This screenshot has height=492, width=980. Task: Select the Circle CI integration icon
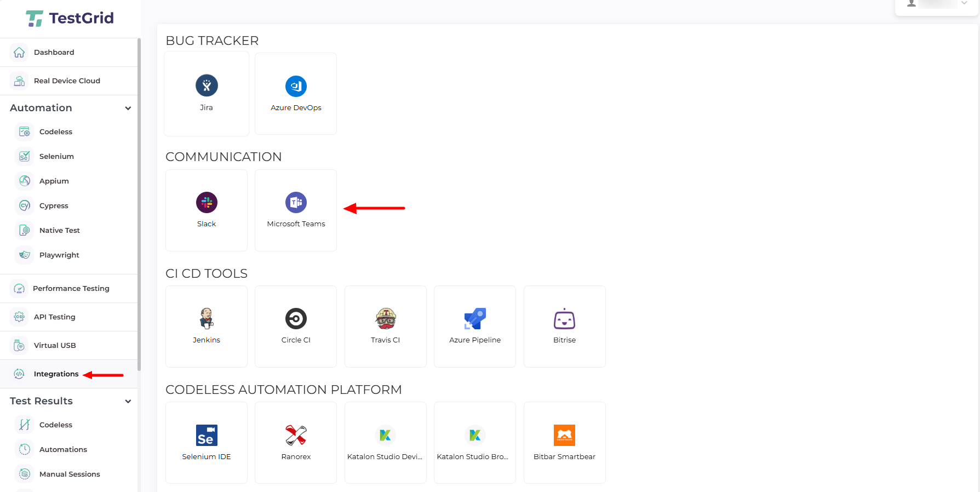pos(296,319)
